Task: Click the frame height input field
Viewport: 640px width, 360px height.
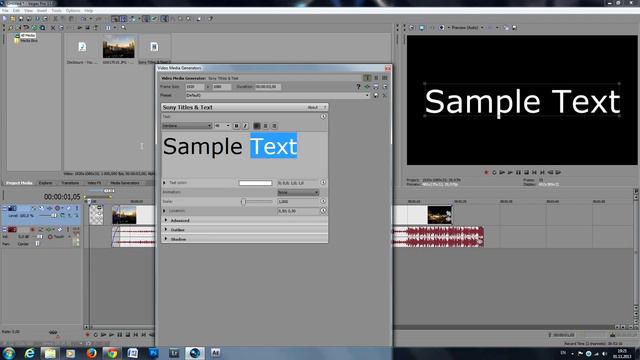Action: click(x=222, y=87)
